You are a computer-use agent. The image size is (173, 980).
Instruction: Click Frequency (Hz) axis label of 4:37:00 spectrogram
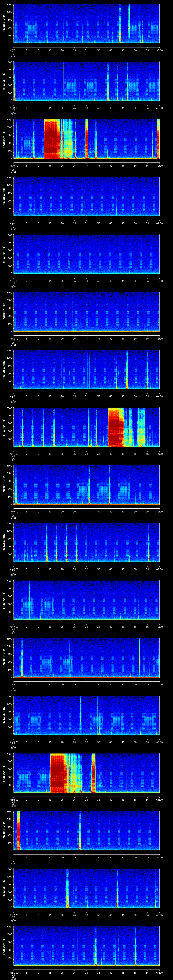[x=4, y=24]
